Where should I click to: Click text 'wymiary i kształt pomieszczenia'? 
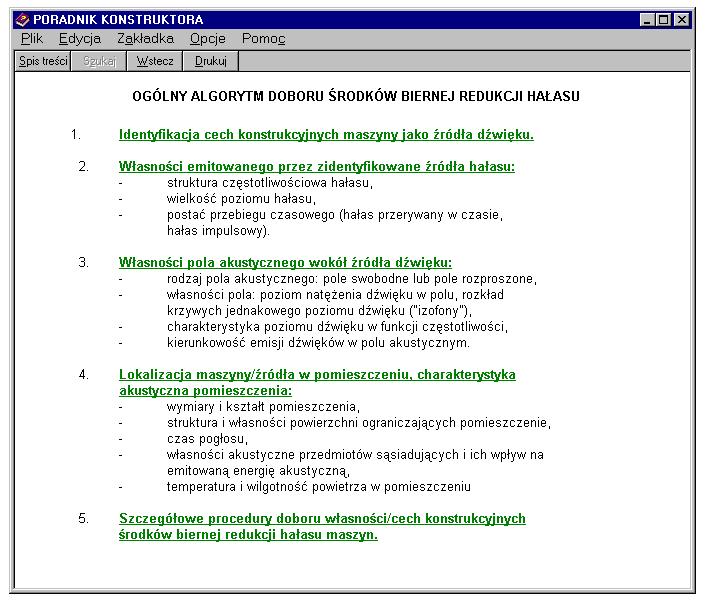coord(262,407)
